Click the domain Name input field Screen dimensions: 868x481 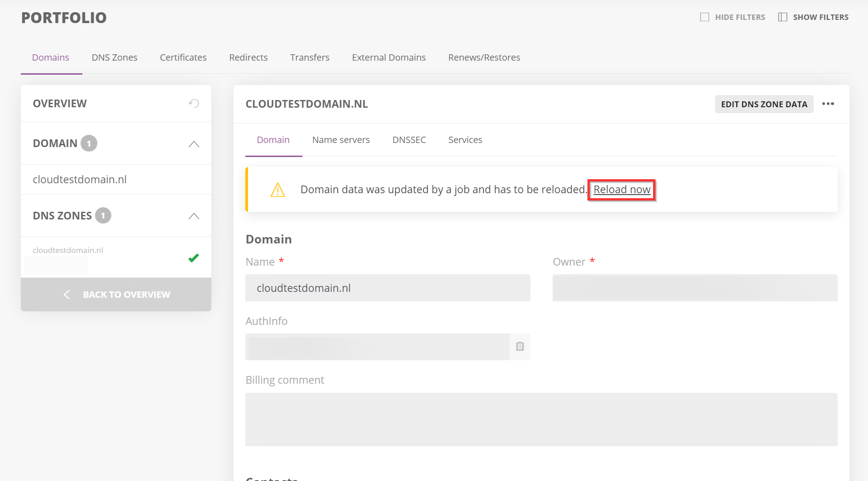[388, 288]
